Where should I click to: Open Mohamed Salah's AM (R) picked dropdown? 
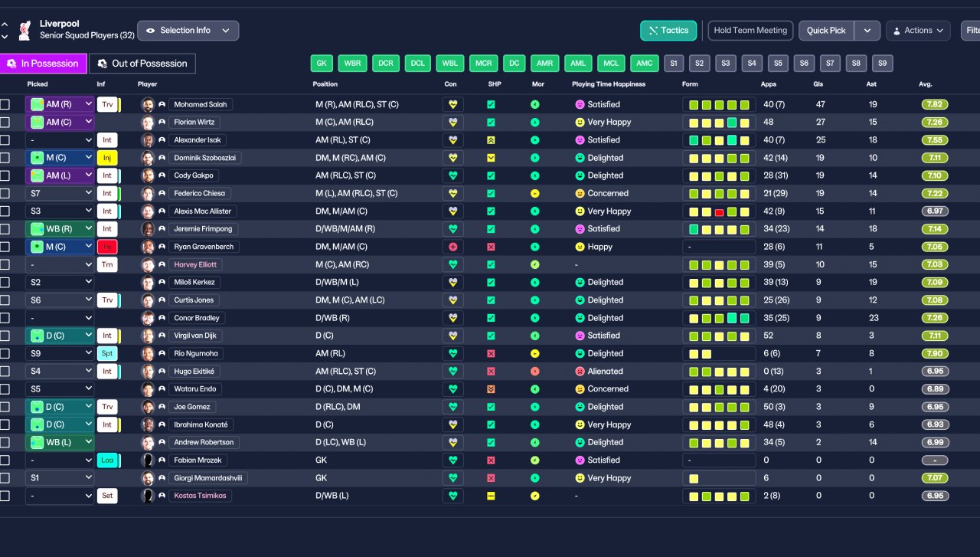point(60,104)
